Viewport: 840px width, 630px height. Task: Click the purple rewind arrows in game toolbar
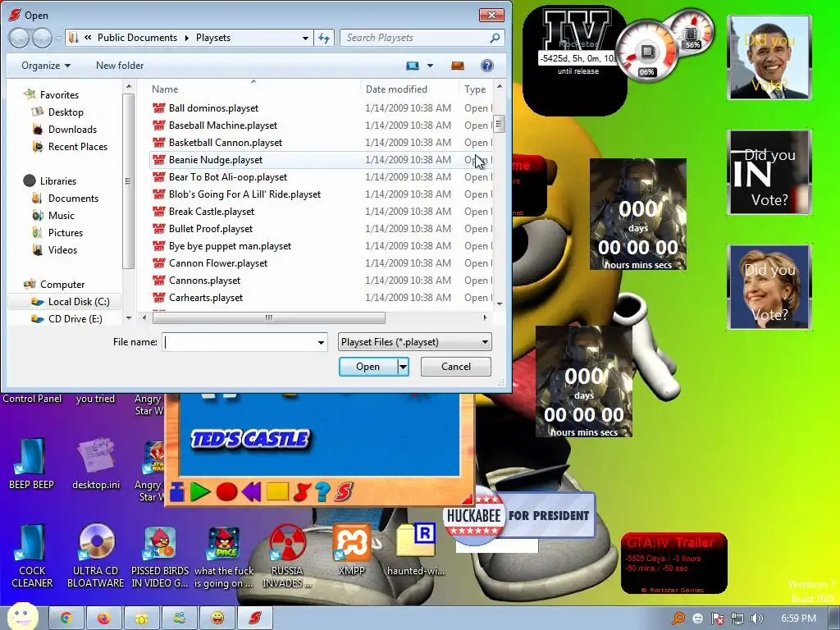pyautogui.click(x=251, y=492)
